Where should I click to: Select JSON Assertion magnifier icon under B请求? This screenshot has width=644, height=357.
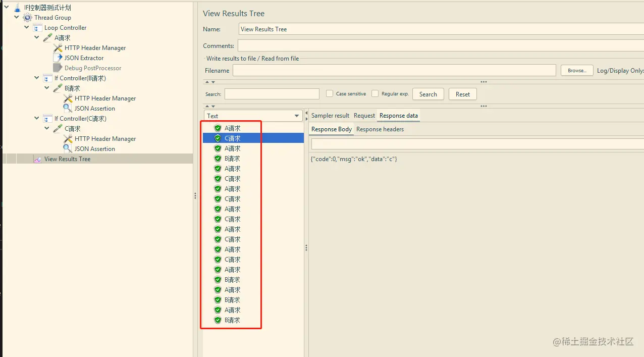pos(68,109)
